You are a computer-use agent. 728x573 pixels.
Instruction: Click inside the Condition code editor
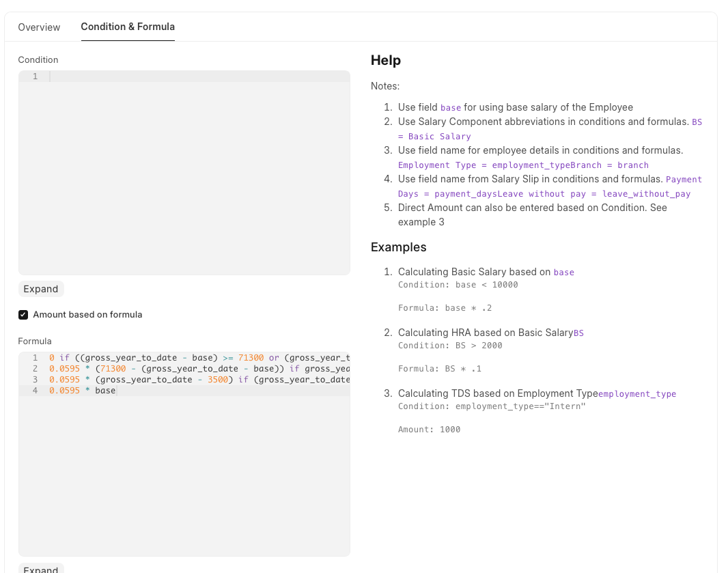(x=184, y=173)
